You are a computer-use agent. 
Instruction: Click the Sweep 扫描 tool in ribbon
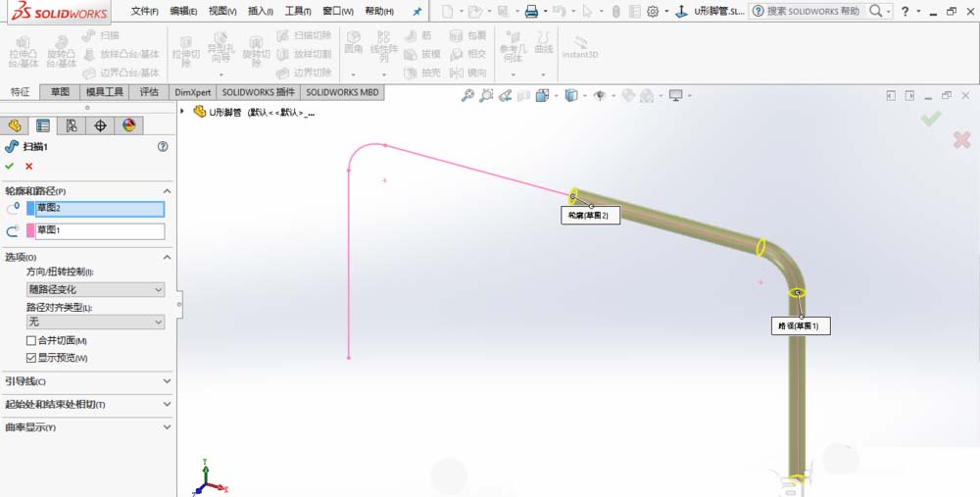(x=101, y=35)
